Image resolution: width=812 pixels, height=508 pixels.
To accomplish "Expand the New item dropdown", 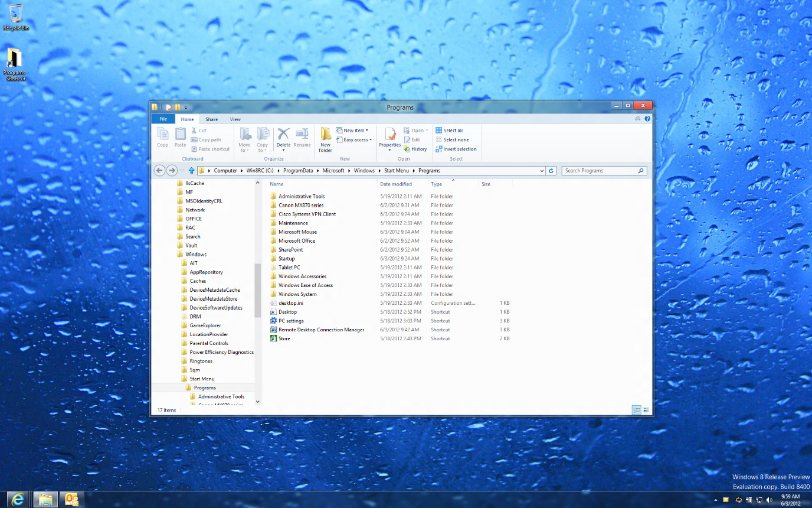I will pyautogui.click(x=352, y=130).
